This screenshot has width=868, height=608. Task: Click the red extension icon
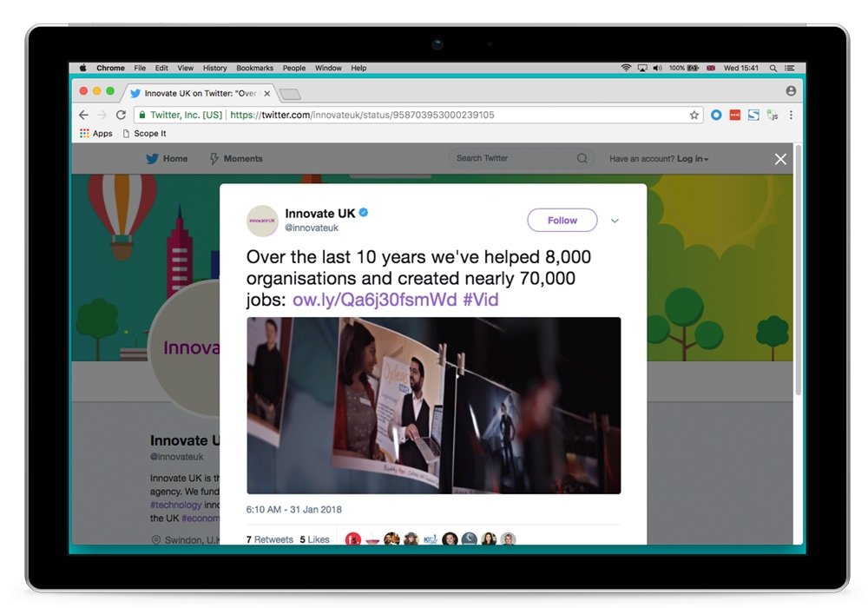pyautogui.click(x=735, y=116)
